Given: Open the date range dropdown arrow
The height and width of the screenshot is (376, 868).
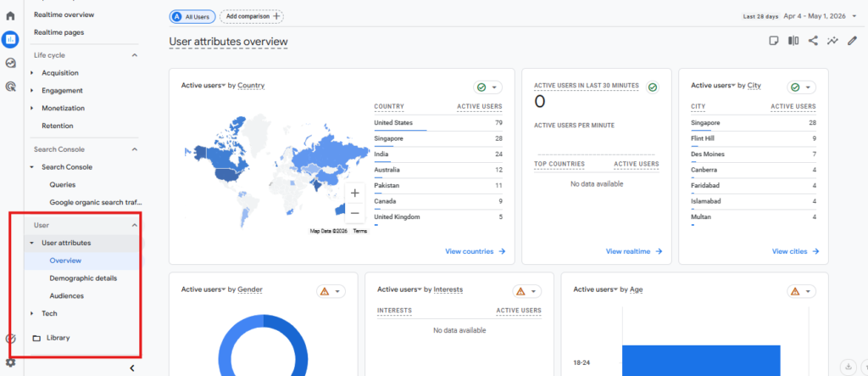Looking at the screenshot, I should 854,17.
